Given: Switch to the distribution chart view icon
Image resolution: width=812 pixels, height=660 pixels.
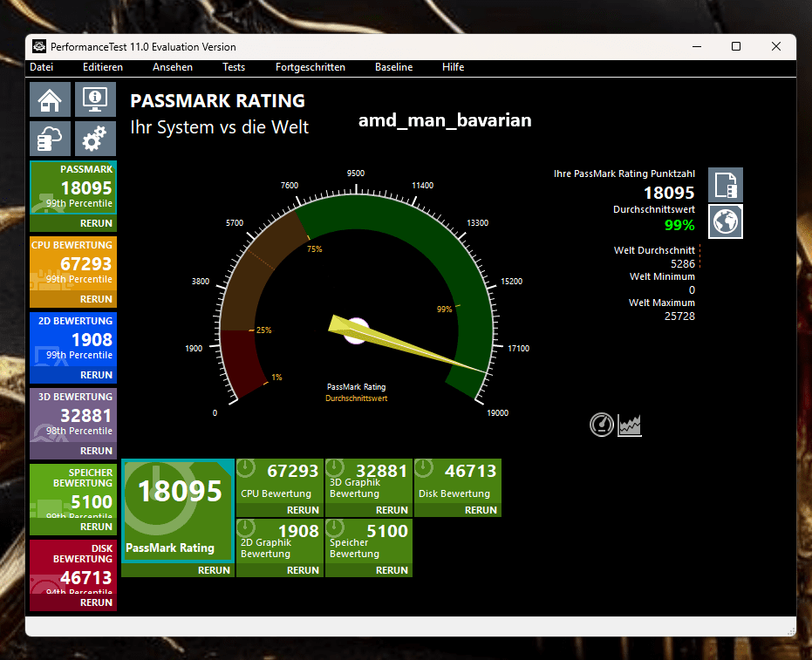Looking at the screenshot, I should click(630, 425).
